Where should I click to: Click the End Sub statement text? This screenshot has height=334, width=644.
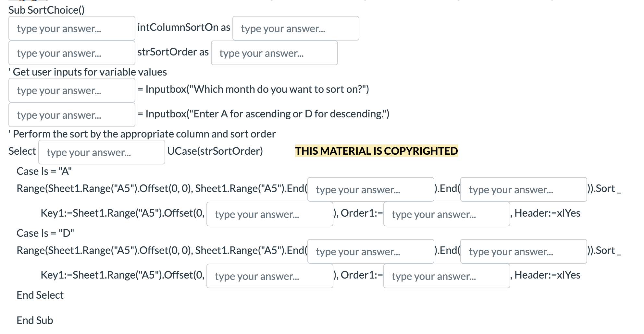pyautogui.click(x=34, y=320)
